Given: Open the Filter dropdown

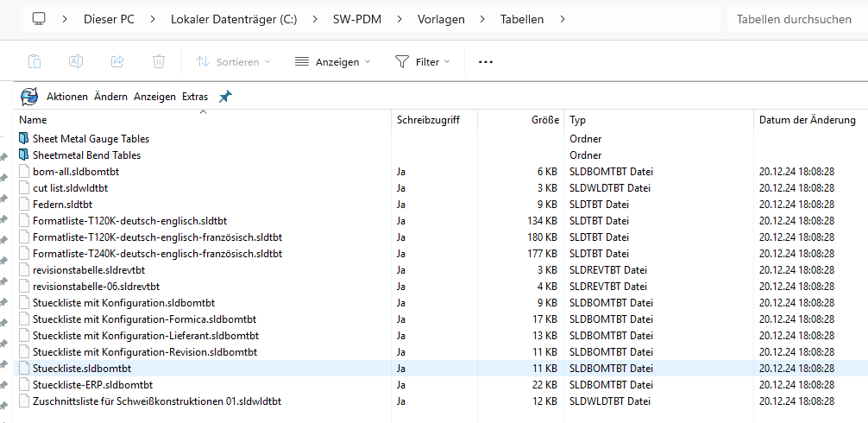Looking at the screenshot, I should (x=423, y=61).
